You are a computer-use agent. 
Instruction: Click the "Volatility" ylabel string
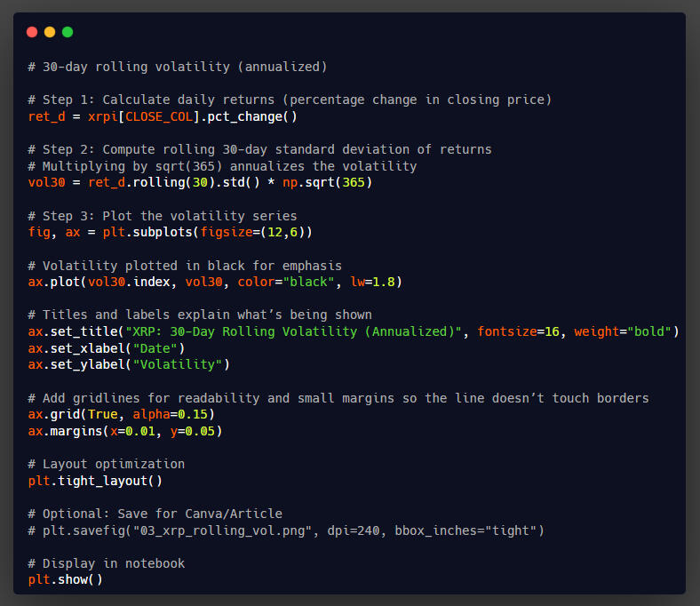coord(185,364)
